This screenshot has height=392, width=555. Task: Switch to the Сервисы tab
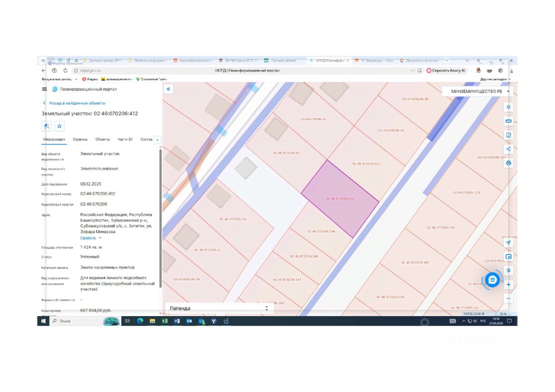click(x=80, y=139)
